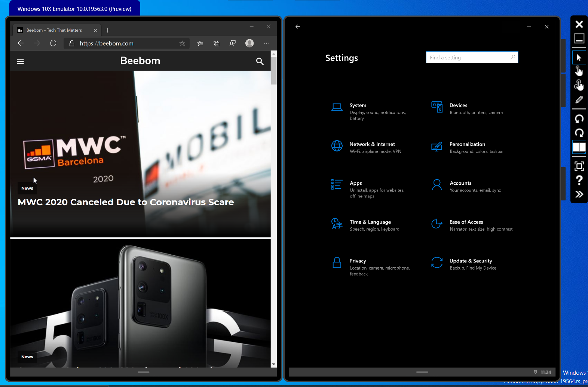The image size is (588, 387).
Task: Click the Find a setting search box
Action: [x=472, y=57]
